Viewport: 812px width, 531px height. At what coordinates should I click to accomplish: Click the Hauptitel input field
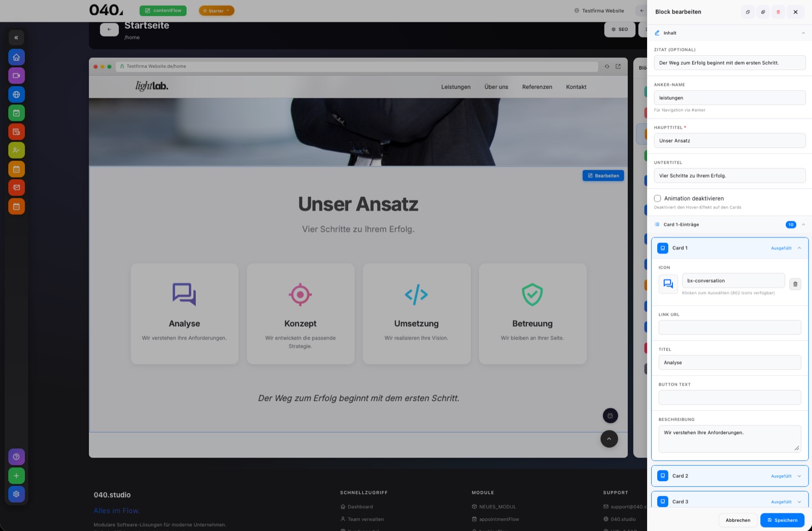pos(729,141)
